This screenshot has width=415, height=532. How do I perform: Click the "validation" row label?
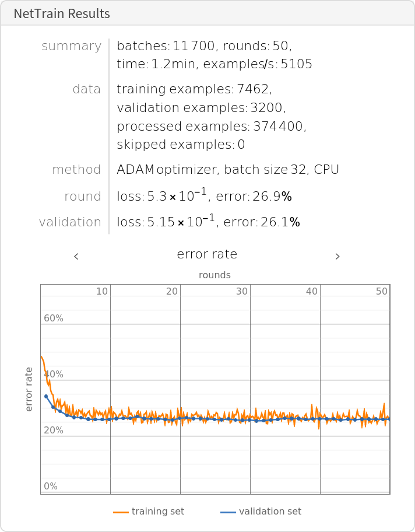[70, 222]
